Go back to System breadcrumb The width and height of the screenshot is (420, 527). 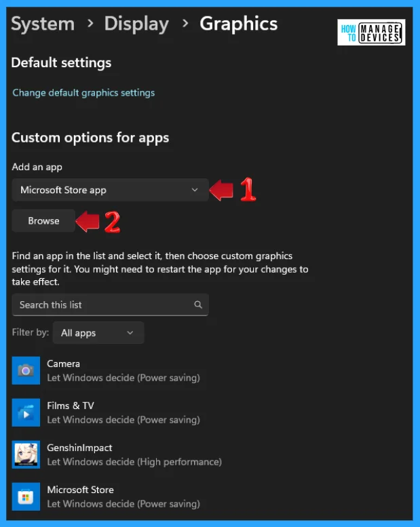(43, 24)
